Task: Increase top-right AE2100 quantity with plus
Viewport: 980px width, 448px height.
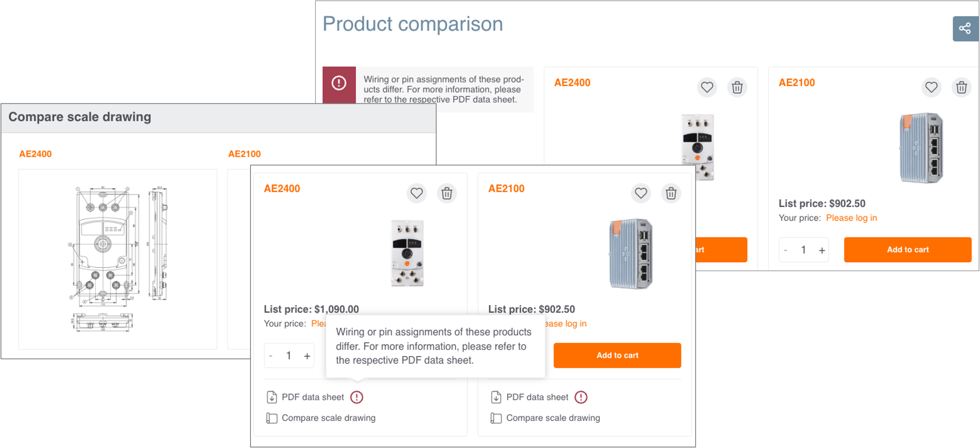Action: [x=822, y=250]
